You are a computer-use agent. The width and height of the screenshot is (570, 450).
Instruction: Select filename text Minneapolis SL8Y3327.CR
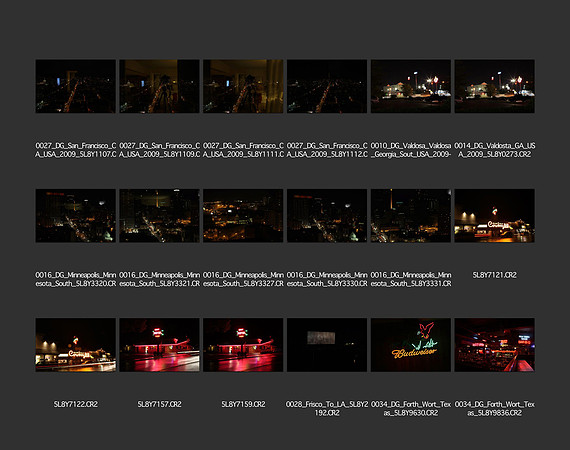243,279
